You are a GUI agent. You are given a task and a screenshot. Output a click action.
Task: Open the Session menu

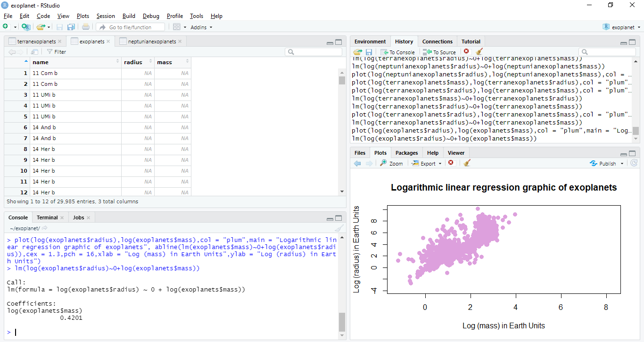pos(106,16)
